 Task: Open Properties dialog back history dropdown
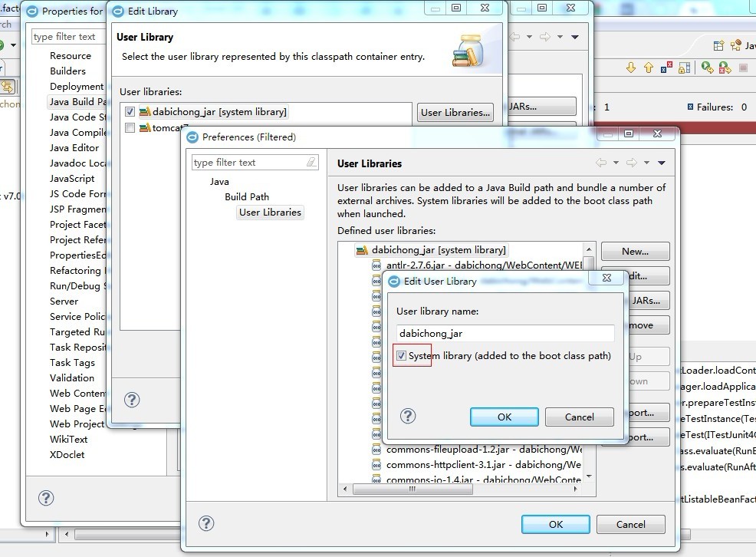[x=529, y=37]
